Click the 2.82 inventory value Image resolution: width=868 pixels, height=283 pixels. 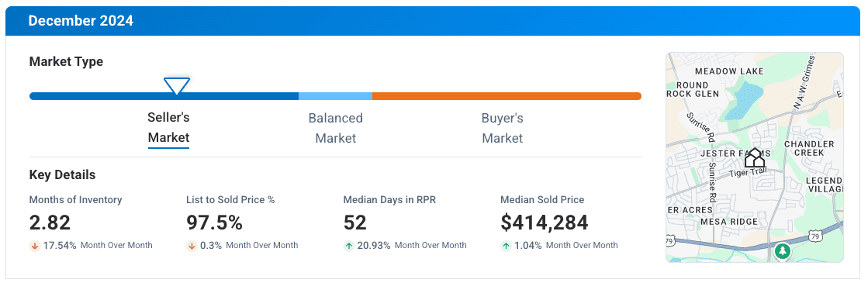click(x=50, y=223)
